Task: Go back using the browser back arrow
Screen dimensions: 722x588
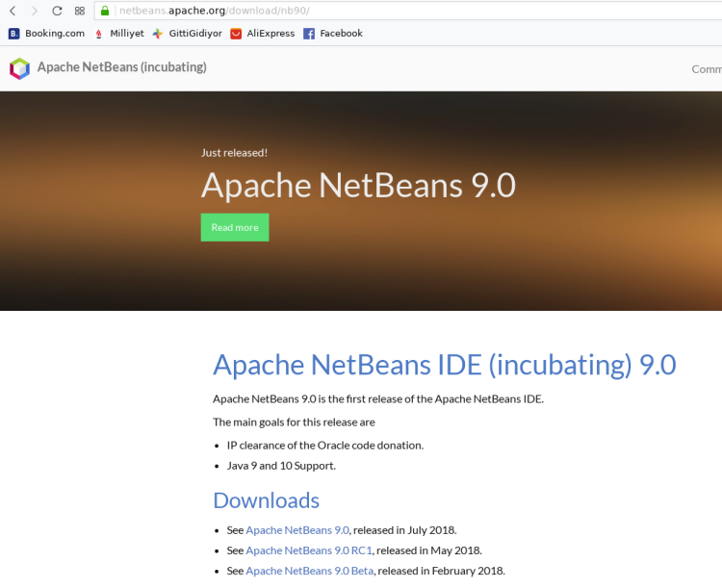Action: [13, 11]
